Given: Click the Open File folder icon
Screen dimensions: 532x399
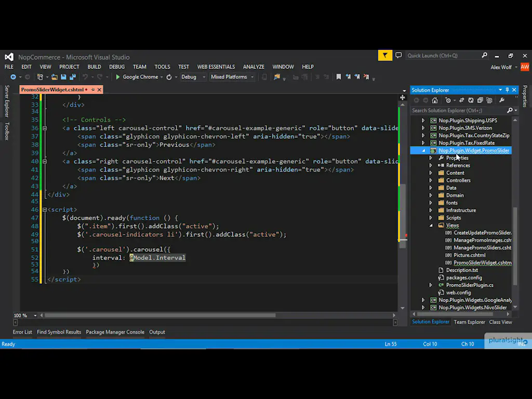Looking at the screenshot, I should 54,77.
